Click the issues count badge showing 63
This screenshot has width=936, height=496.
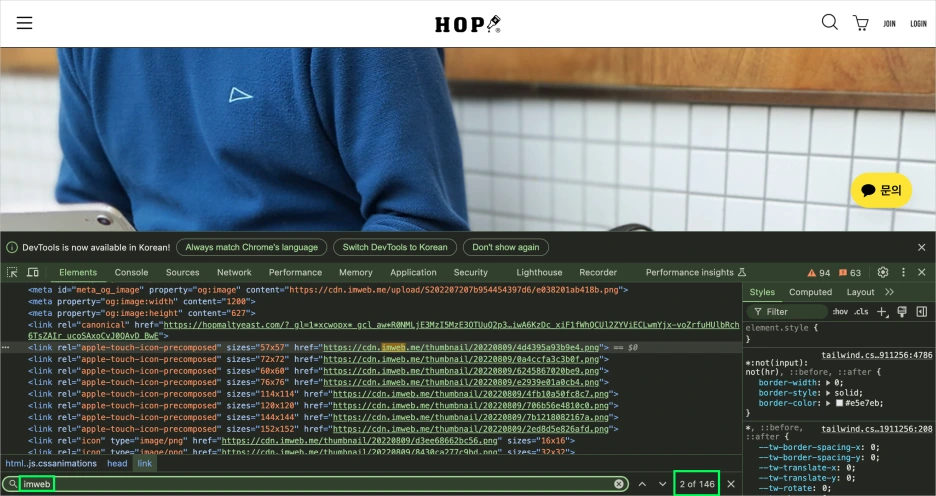(x=850, y=273)
